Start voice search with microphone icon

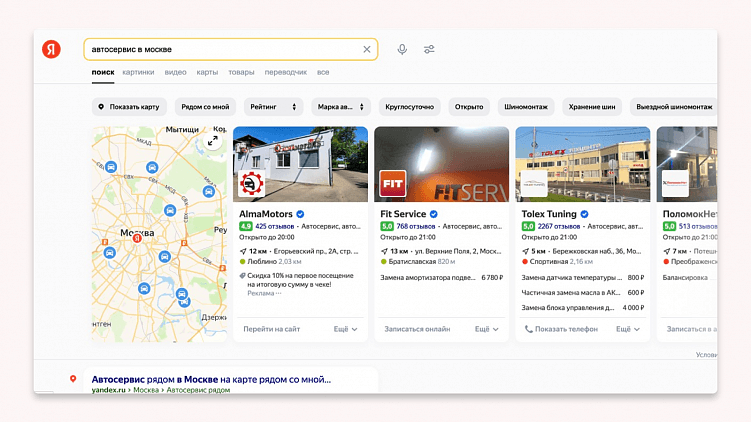402,49
